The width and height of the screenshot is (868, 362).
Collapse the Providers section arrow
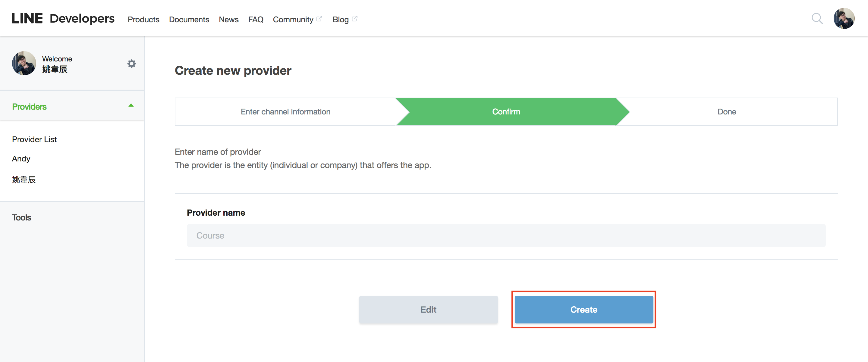point(131,106)
